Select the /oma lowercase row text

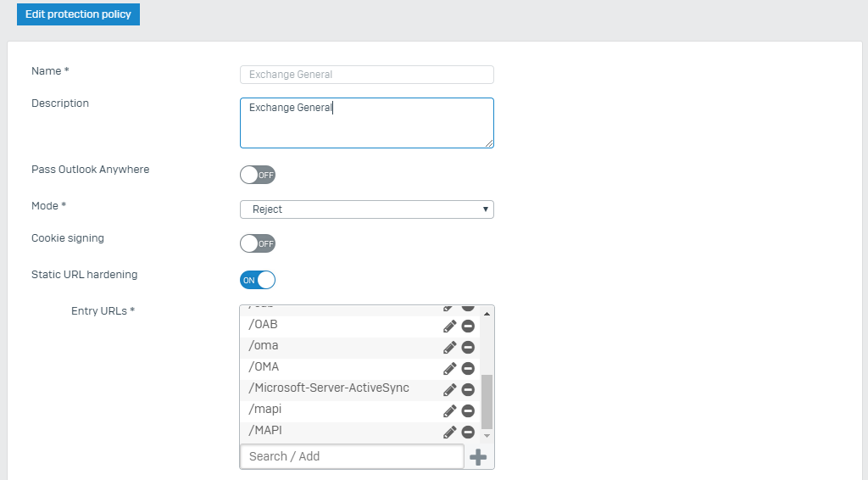pos(263,345)
